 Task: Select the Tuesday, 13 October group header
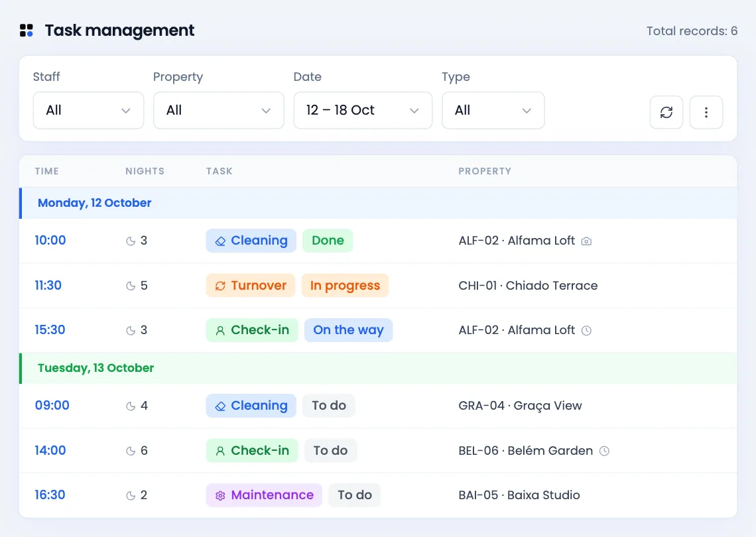point(378,368)
